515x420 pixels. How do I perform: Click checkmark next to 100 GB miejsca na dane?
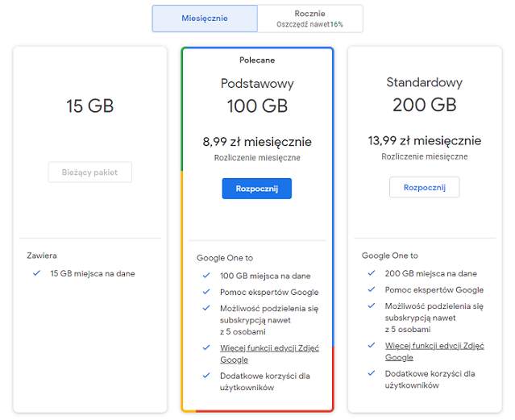click(x=206, y=276)
